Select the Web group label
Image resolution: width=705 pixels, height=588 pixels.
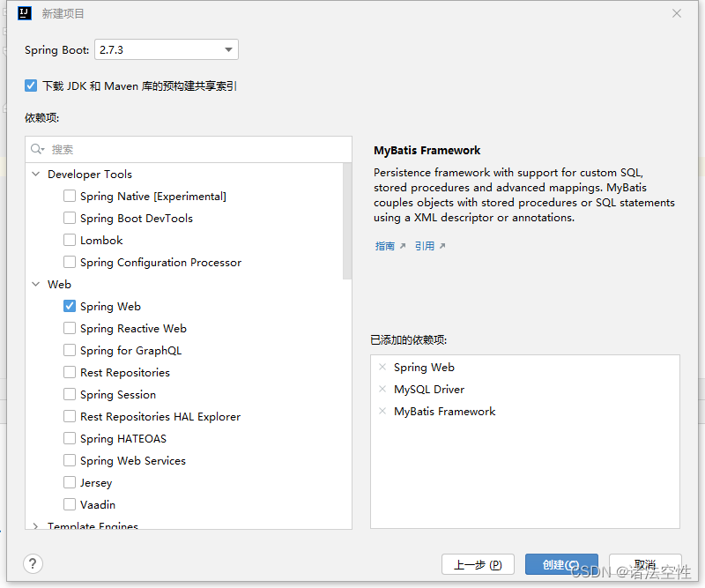pos(59,285)
